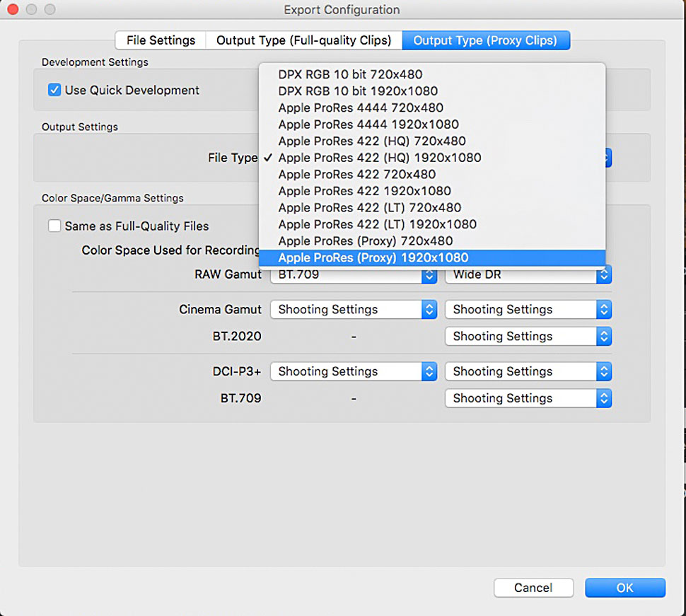Uncheck Use Quick Development
The width and height of the screenshot is (686, 616).
point(54,90)
